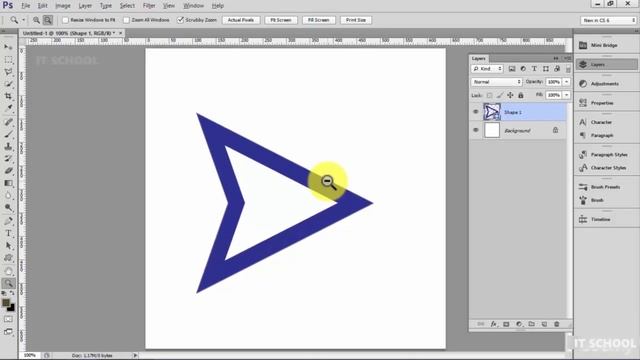Toggle smart object layer filter
The width and height of the screenshot is (640, 360).
tap(557, 69)
